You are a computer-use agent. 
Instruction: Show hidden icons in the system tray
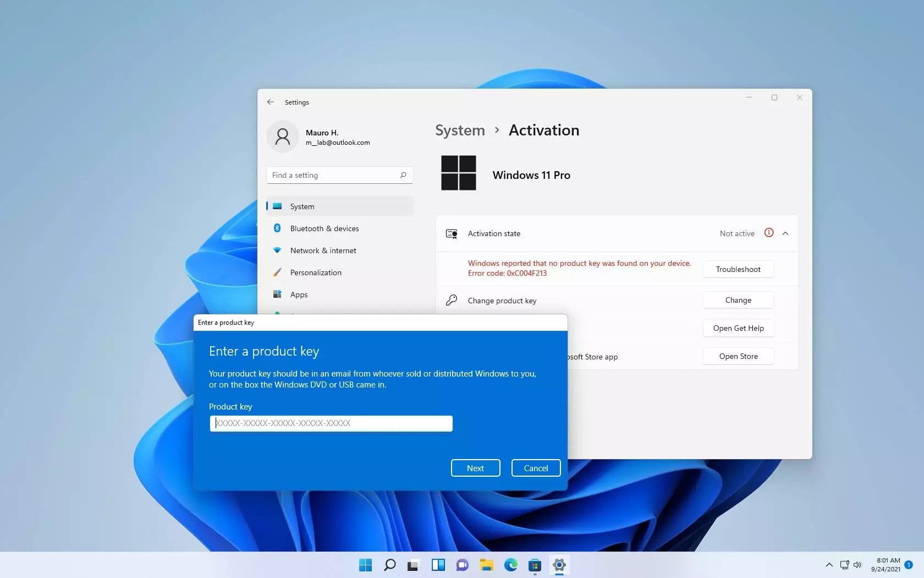(829, 565)
